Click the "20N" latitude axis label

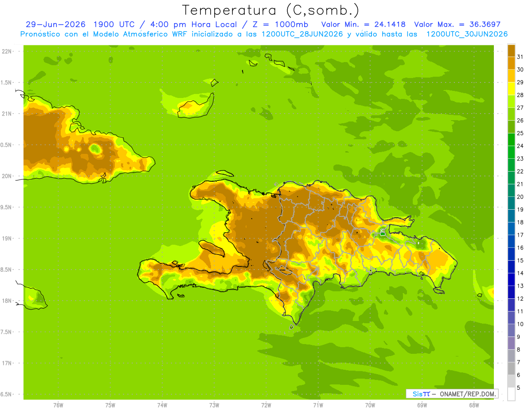click(7, 176)
